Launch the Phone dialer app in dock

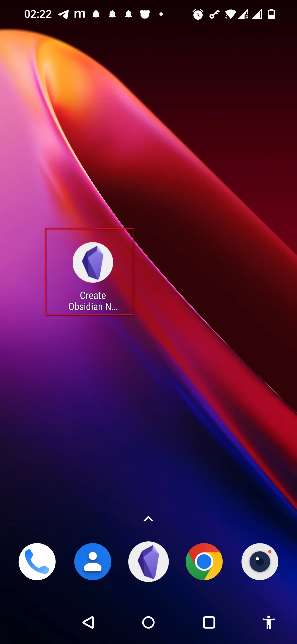click(x=37, y=561)
